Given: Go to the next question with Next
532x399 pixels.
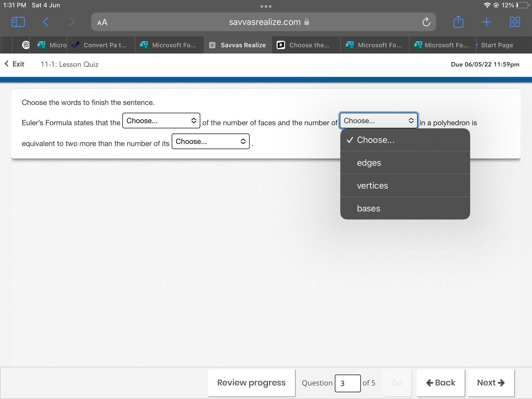Looking at the screenshot, I should pos(491,383).
